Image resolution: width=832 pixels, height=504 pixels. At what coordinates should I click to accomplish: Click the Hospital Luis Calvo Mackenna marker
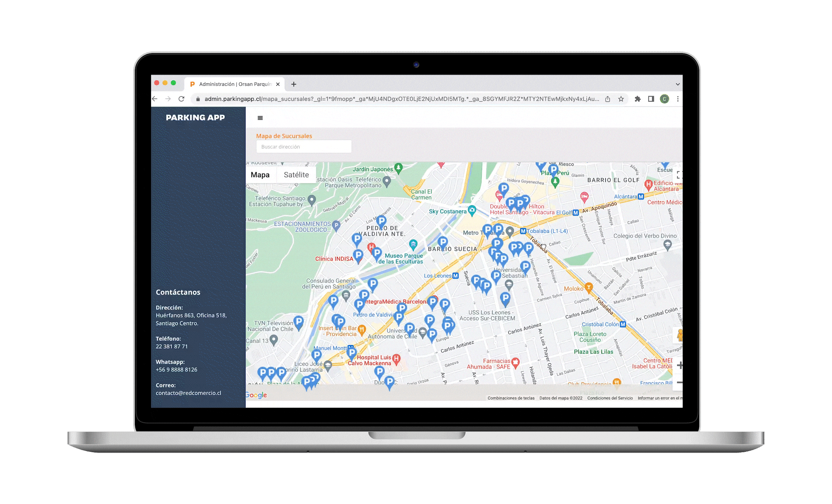pyautogui.click(x=396, y=359)
